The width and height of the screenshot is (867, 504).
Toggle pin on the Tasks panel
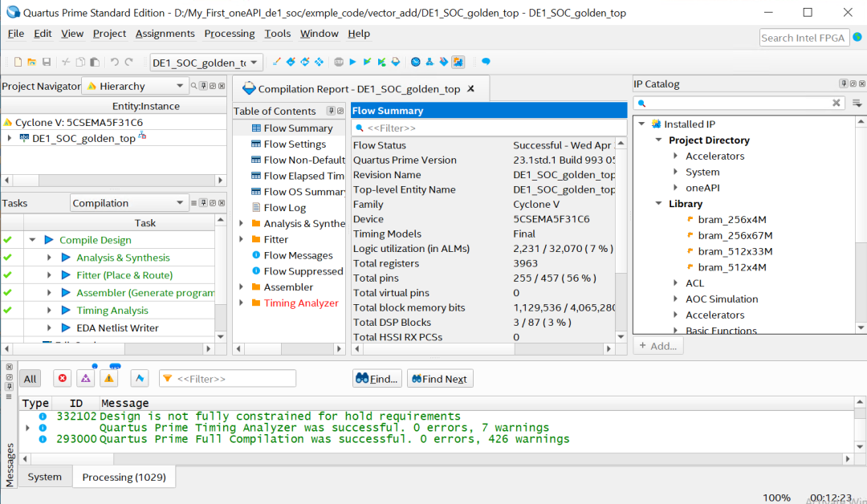click(203, 203)
